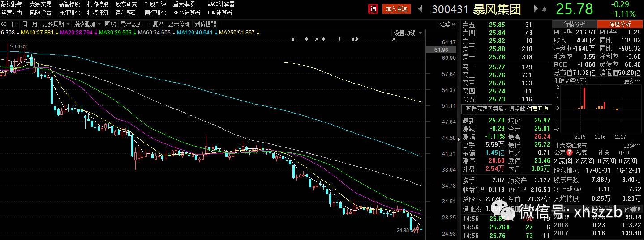Screen dimensions: 644x240
Task: Select the 月 monthly period
Action: pos(34,24)
